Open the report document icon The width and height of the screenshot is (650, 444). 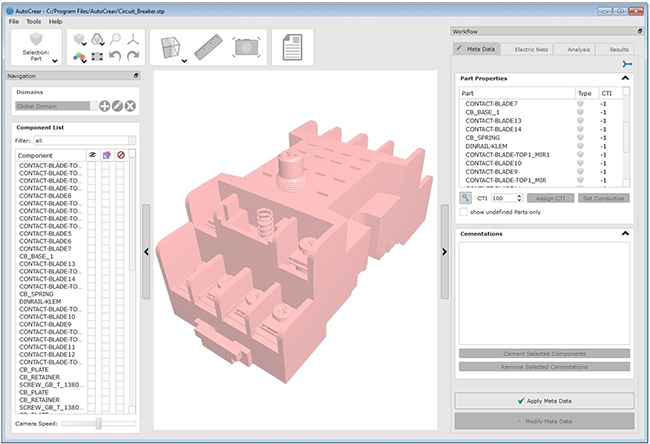coord(292,47)
